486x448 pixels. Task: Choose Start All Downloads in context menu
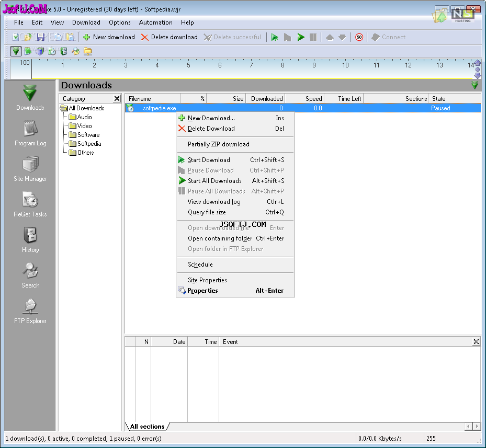coord(235,181)
